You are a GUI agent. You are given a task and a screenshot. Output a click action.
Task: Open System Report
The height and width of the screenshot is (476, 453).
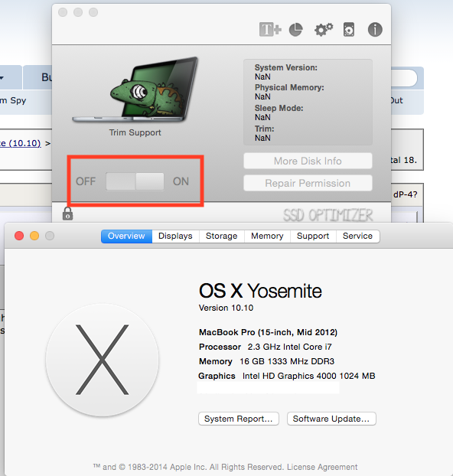[238, 419]
